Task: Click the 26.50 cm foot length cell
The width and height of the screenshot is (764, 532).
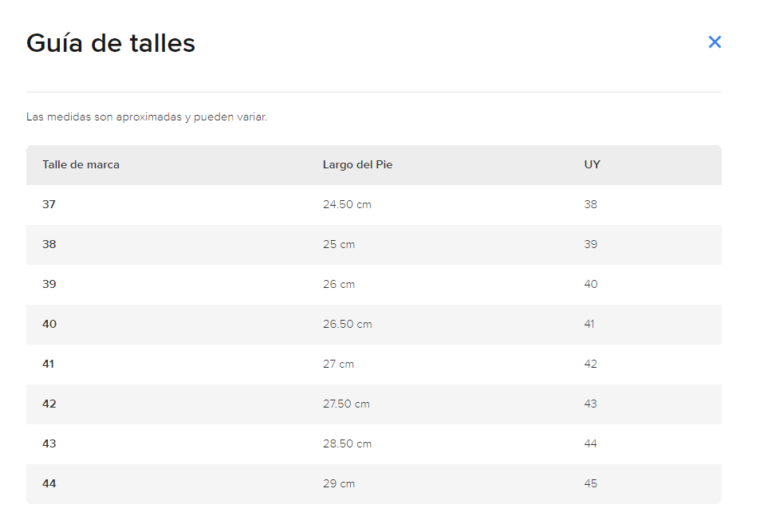Action: (347, 325)
